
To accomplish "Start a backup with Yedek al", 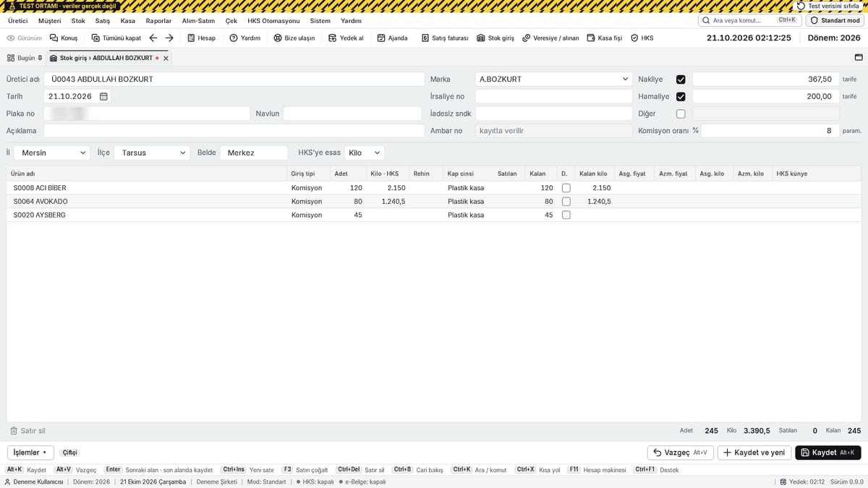I will [346, 38].
